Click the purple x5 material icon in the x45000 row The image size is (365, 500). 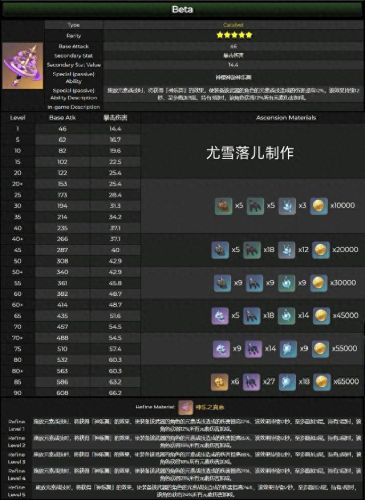[x=220, y=316]
